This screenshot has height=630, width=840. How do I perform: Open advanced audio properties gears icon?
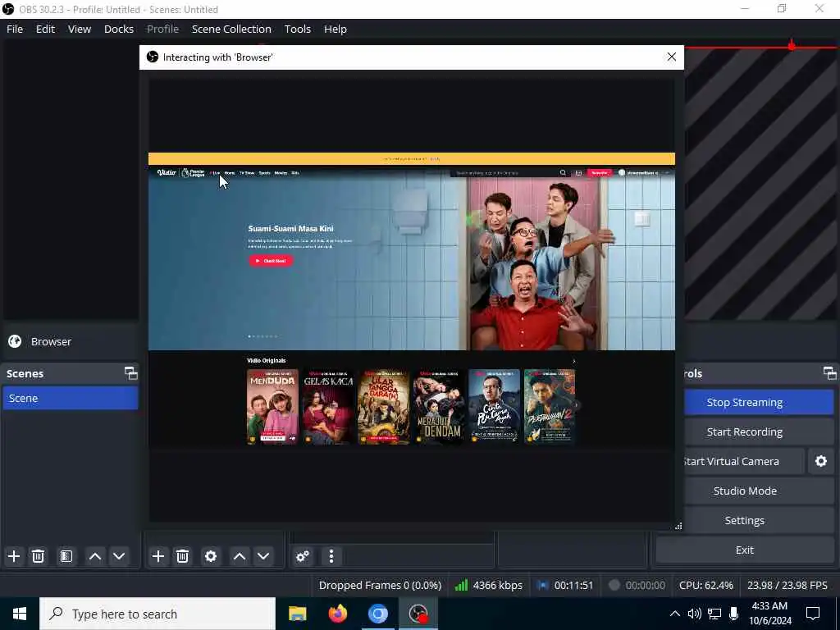(x=303, y=556)
